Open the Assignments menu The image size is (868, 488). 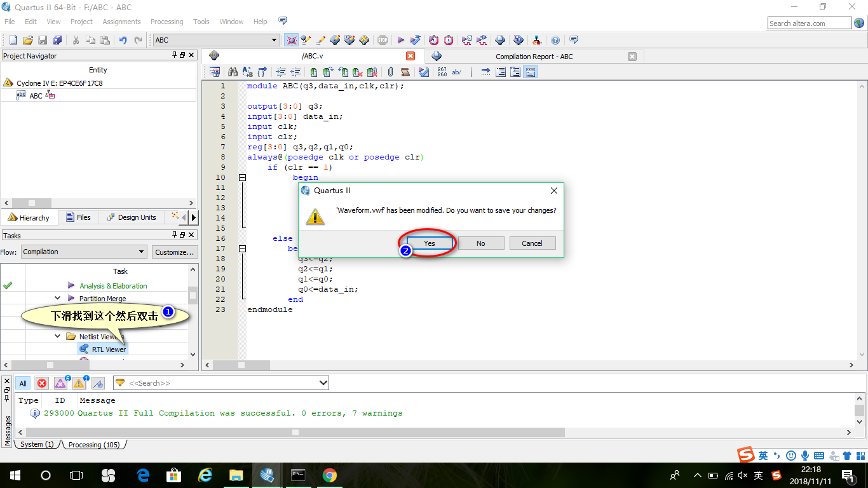click(121, 22)
